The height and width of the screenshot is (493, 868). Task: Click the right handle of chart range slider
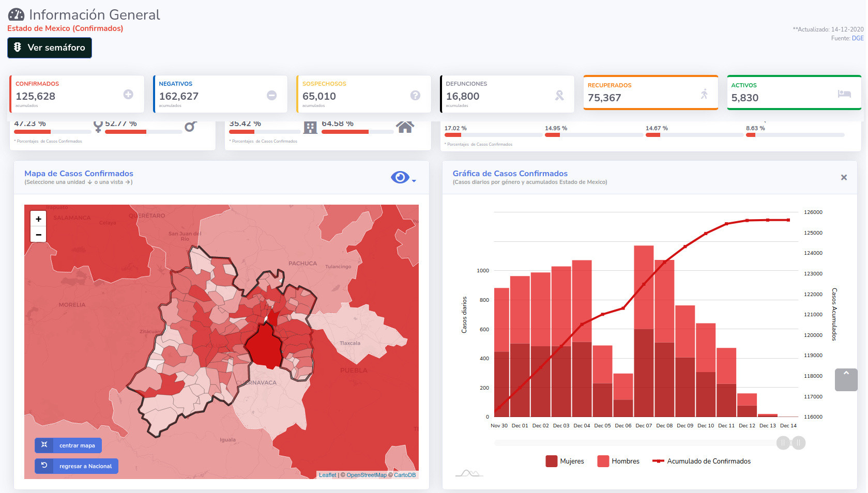click(x=799, y=443)
